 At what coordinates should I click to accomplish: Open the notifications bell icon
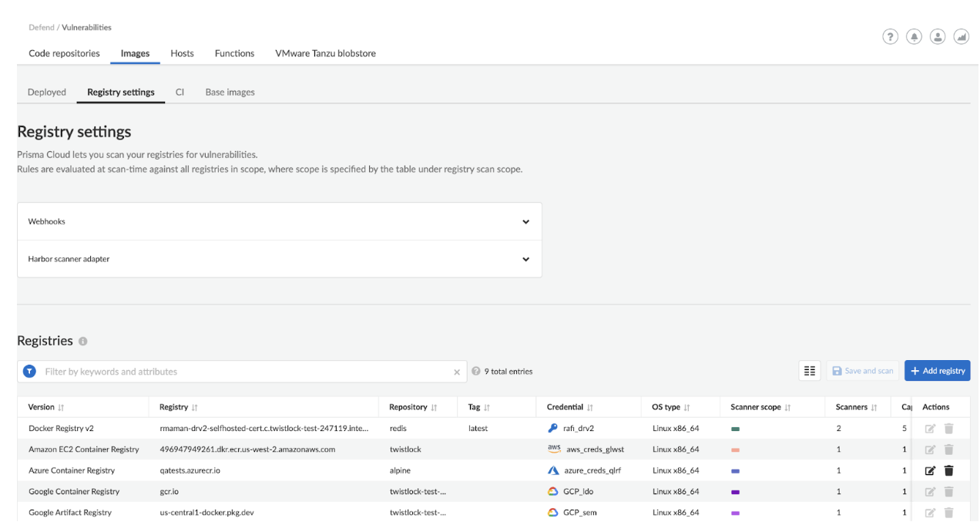914,36
